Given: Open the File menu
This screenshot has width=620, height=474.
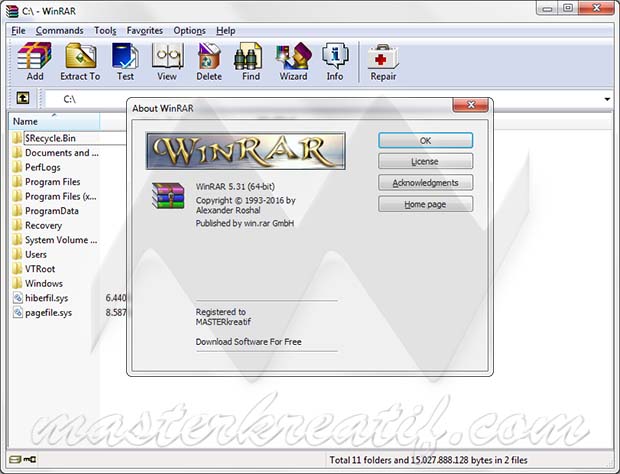Looking at the screenshot, I should (x=18, y=30).
